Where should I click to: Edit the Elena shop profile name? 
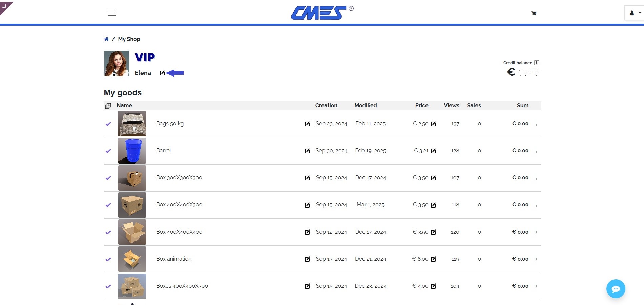coord(162,73)
